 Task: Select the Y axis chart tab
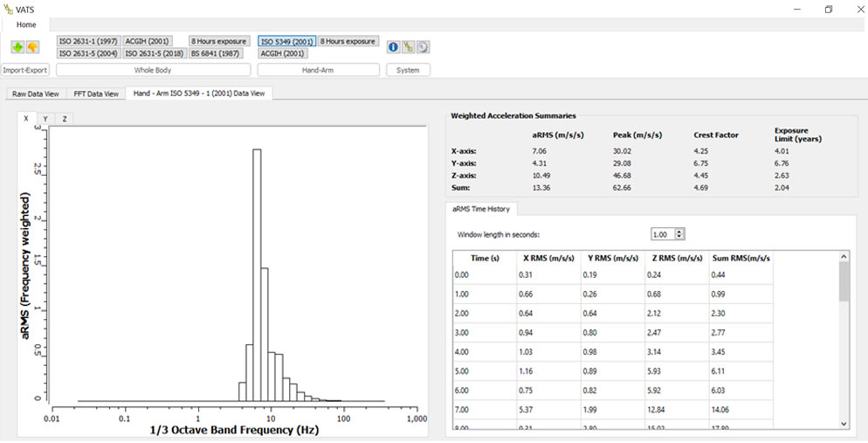coord(45,119)
